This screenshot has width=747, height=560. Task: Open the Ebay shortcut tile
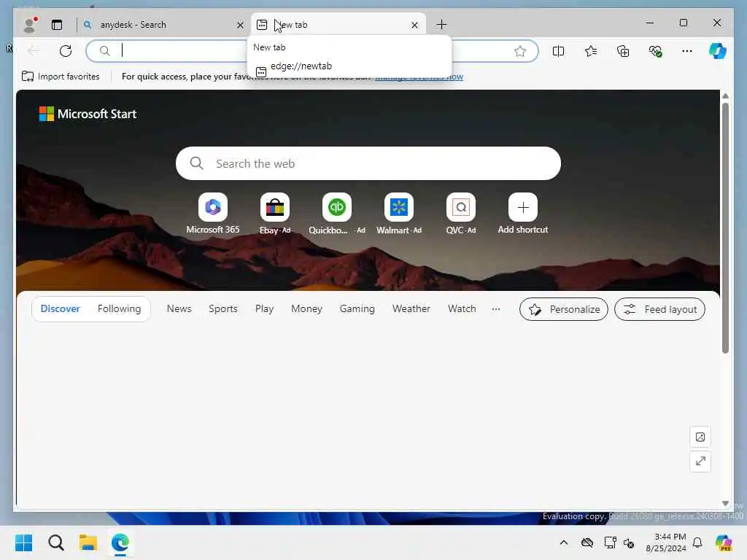pos(275,214)
